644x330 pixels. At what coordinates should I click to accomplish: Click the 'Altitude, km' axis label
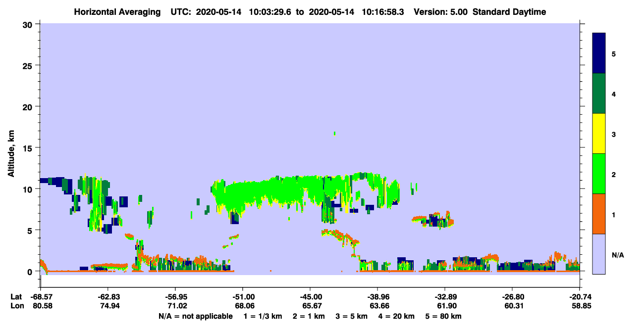[x=11, y=155]
